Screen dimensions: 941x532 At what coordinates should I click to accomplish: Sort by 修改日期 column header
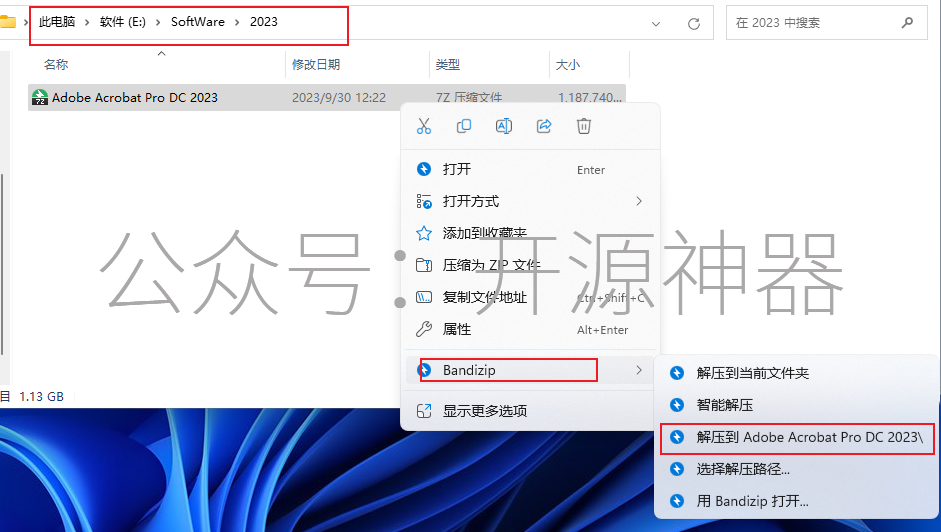click(316, 65)
